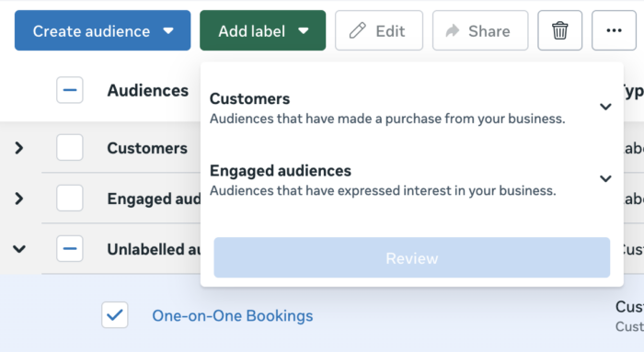The image size is (644, 352).
Task: Click the Unlabelled audiences group name
Action: click(154, 249)
